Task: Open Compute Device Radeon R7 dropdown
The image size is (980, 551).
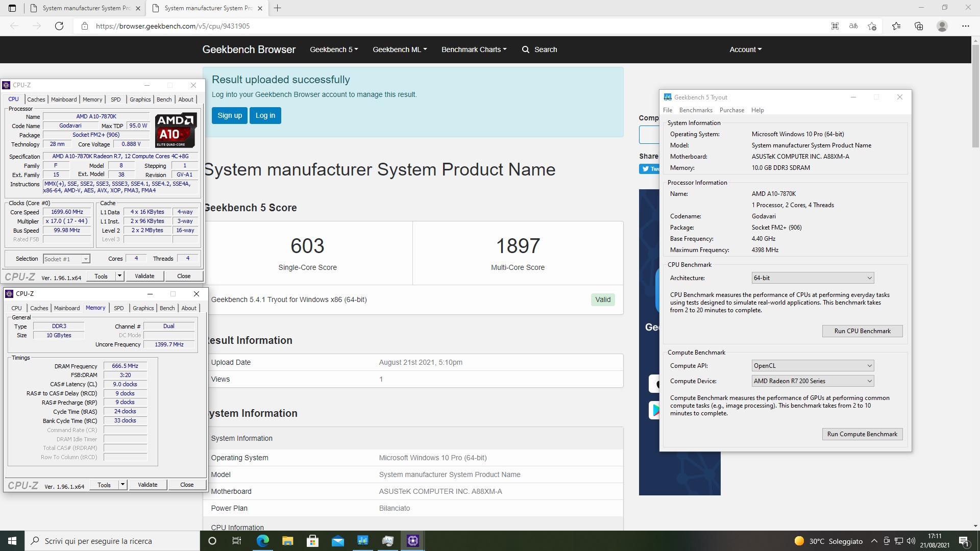Action: point(813,381)
